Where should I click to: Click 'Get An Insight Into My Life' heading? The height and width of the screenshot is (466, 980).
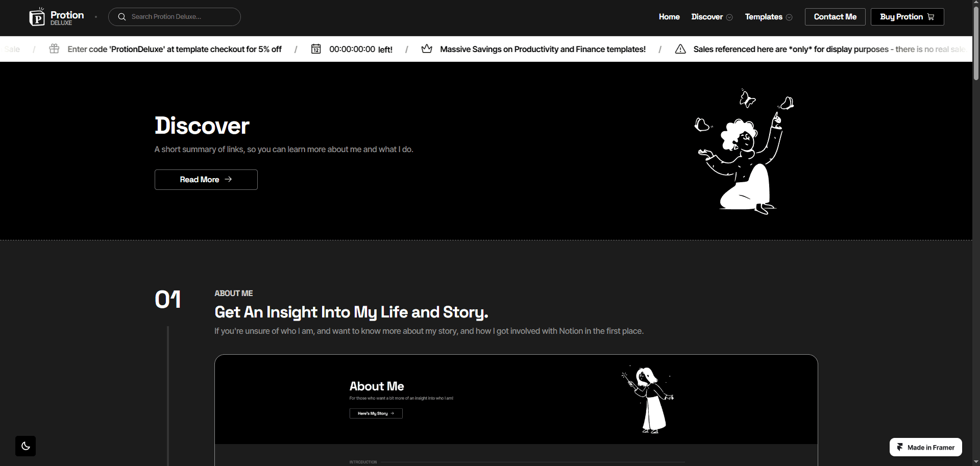click(x=351, y=312)
